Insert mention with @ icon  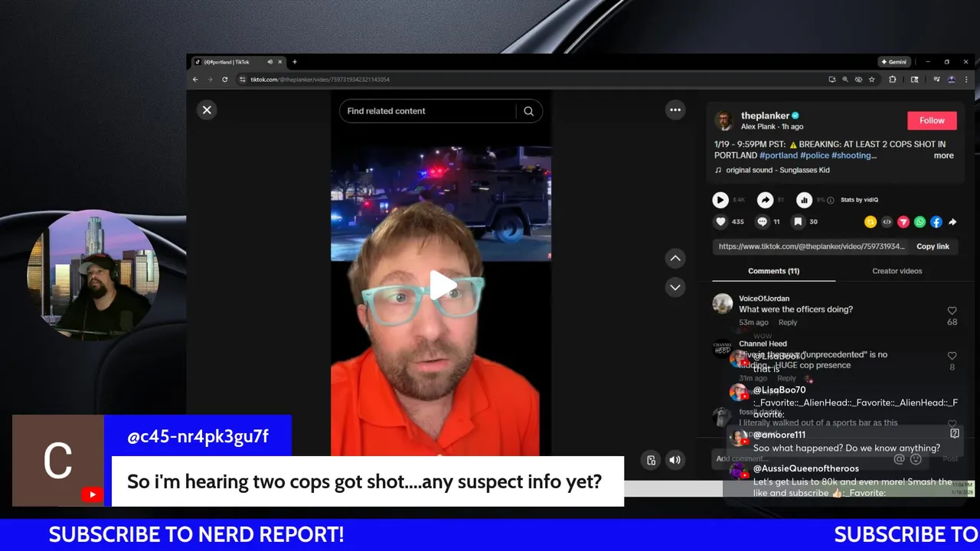[900, 459]
